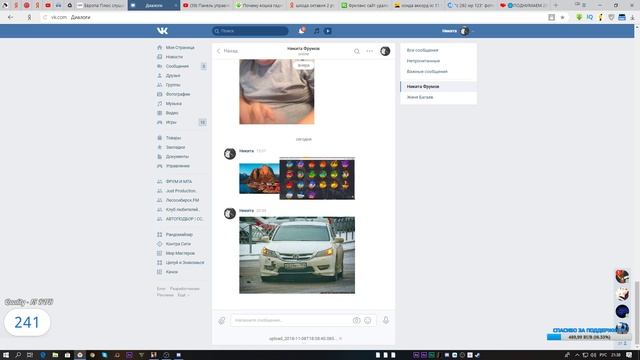Open File Explorer from the taskbar
The image size is (640, 360).
coord(55,355)
